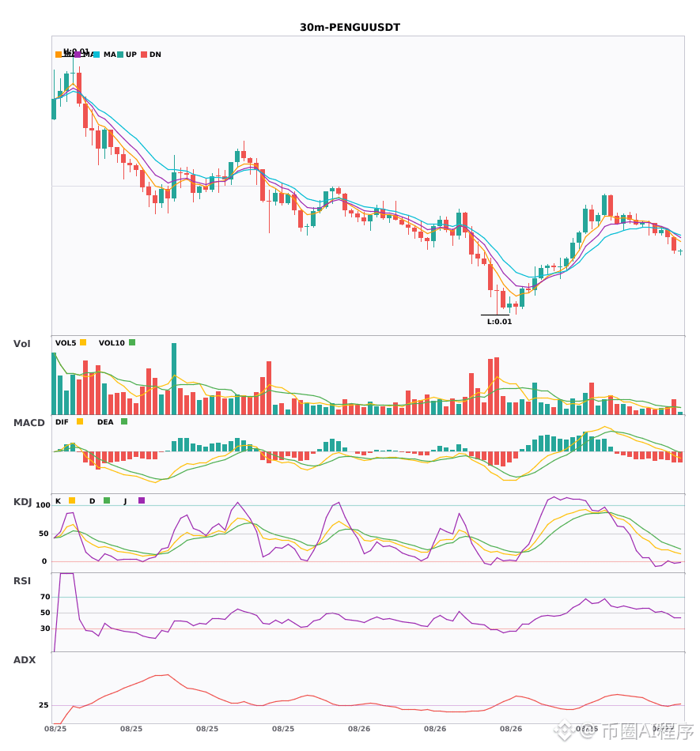700x751 pixels.
Task: Toggle the green VOL10 legend swatch
Action: pos(132,342)
